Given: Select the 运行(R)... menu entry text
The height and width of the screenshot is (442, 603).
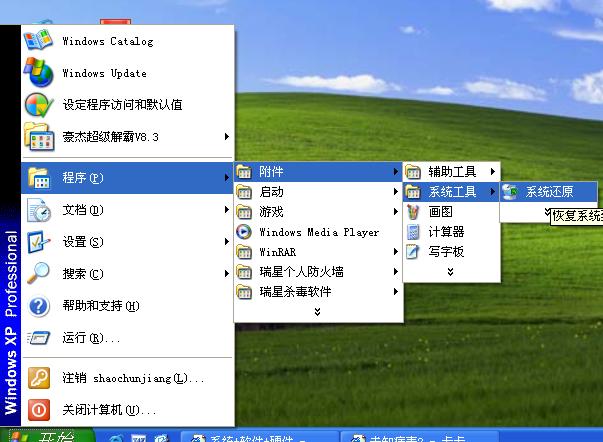Looking at the screenshot, I should [x=91, y=338].
